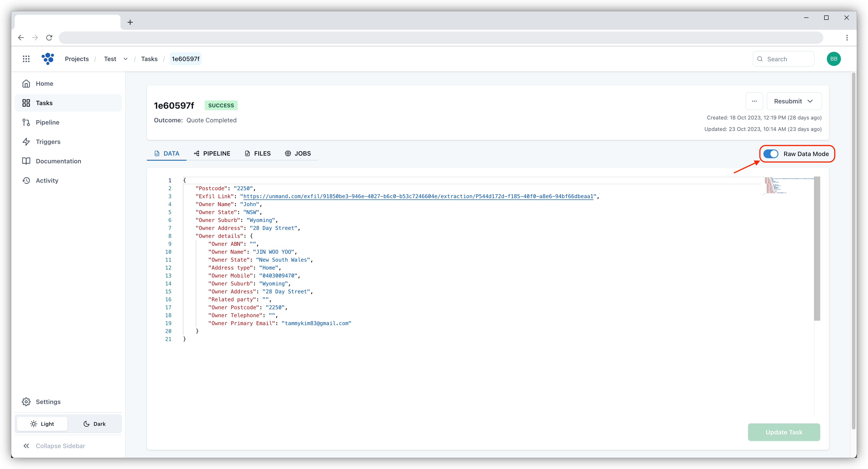Select the Light theme option
The image size is (868, 469).
point(42,424)
